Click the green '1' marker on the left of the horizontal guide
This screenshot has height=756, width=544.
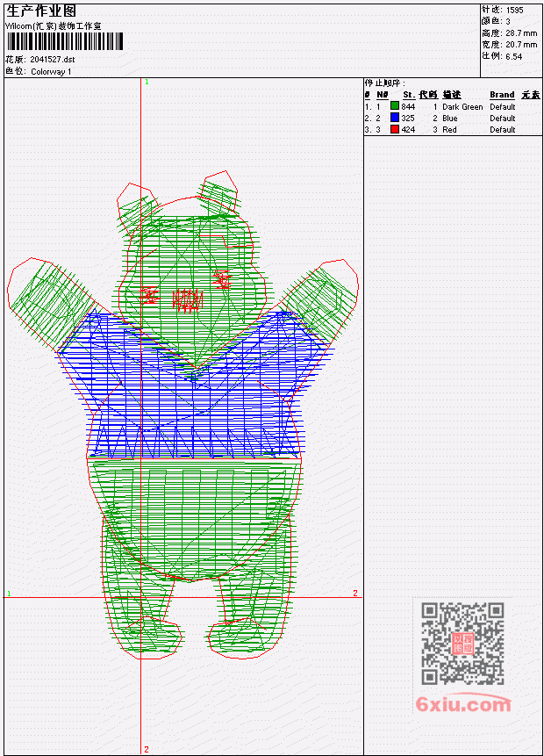coord(9,594)
